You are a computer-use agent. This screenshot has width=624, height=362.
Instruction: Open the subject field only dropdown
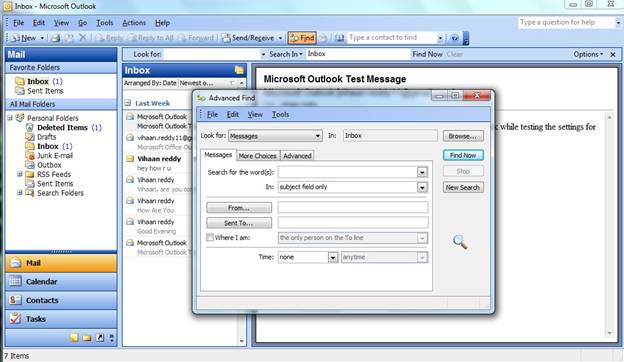point(422,187)
